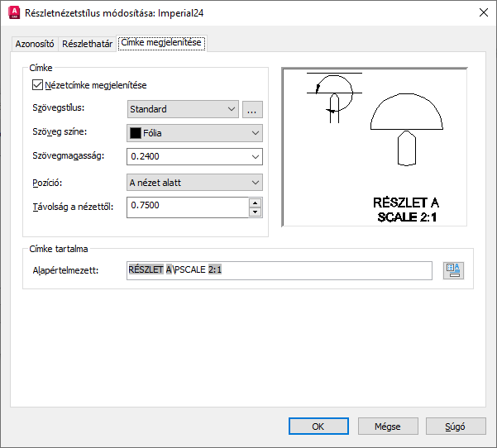Confirm changes with the OK button
The width and height of the screenshot is (497, 448).
click(x=318, y=427)
